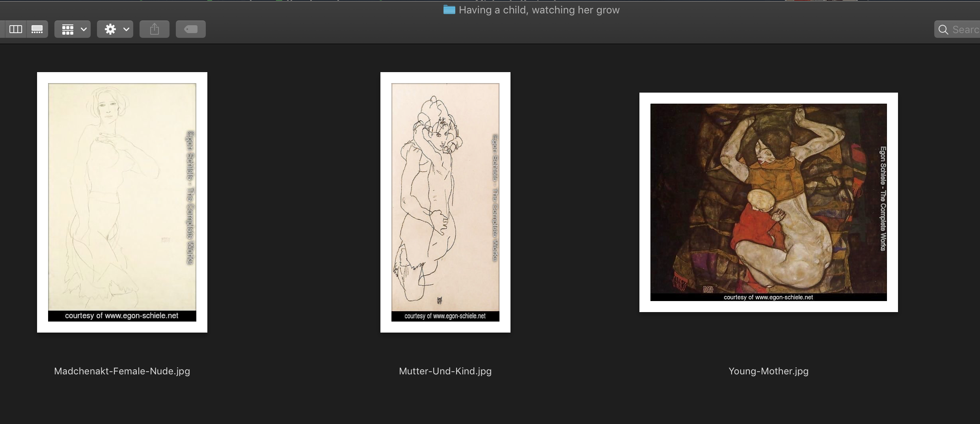Switch to gallery view
980x424 pixels.
(x=37, y=29)
